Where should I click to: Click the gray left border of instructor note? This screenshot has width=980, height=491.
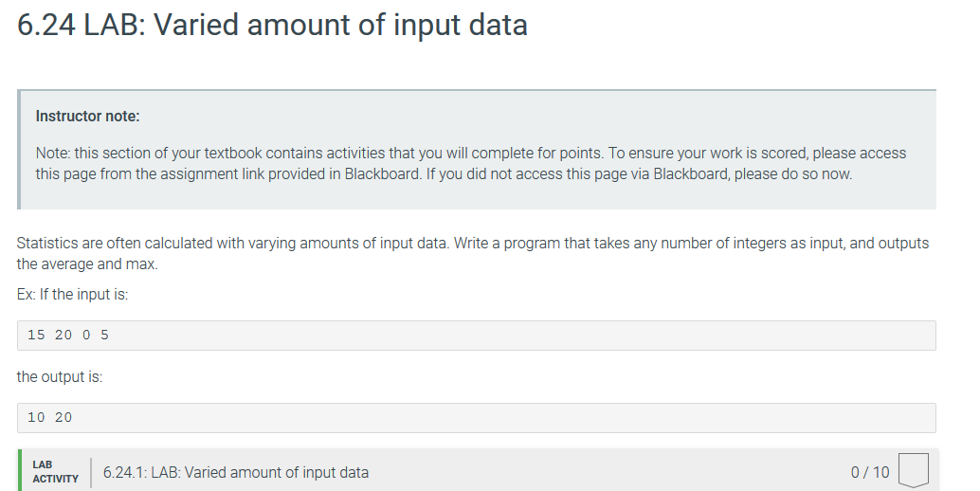point(19,150)
